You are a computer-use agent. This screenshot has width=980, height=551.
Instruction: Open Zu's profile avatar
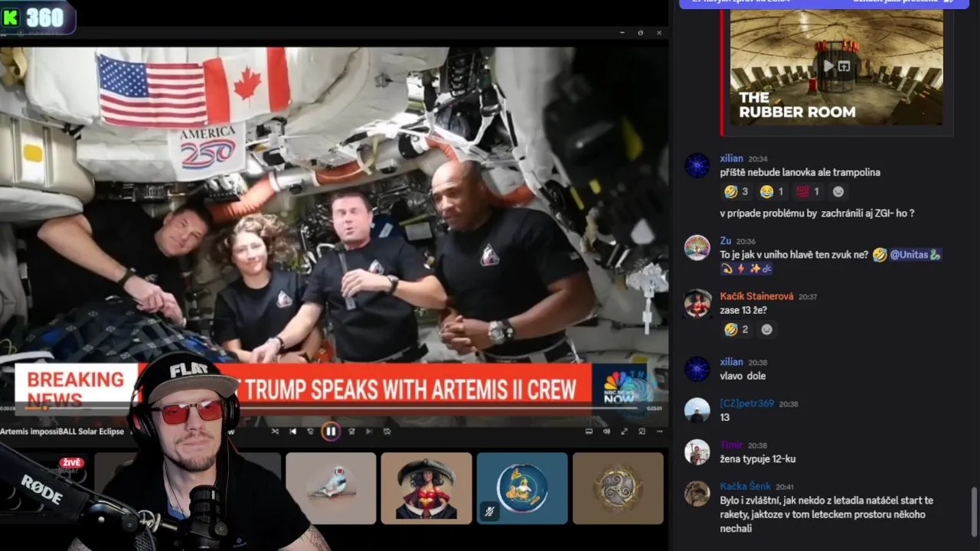(697, 248)
